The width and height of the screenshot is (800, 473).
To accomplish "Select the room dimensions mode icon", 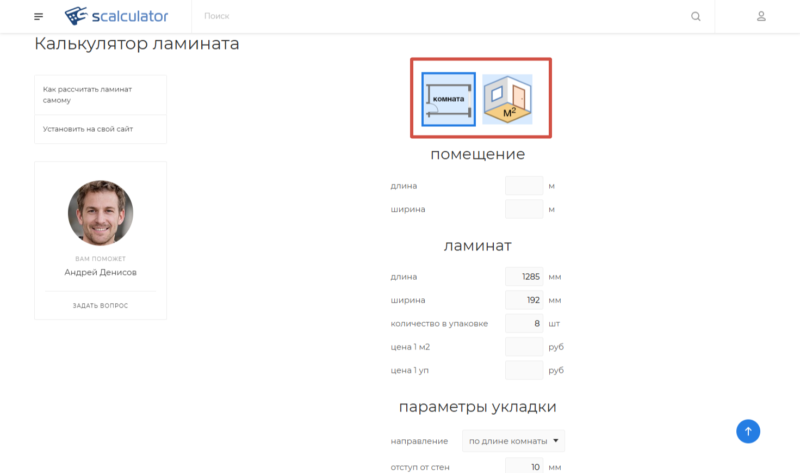I will click(x=448, y=99).
